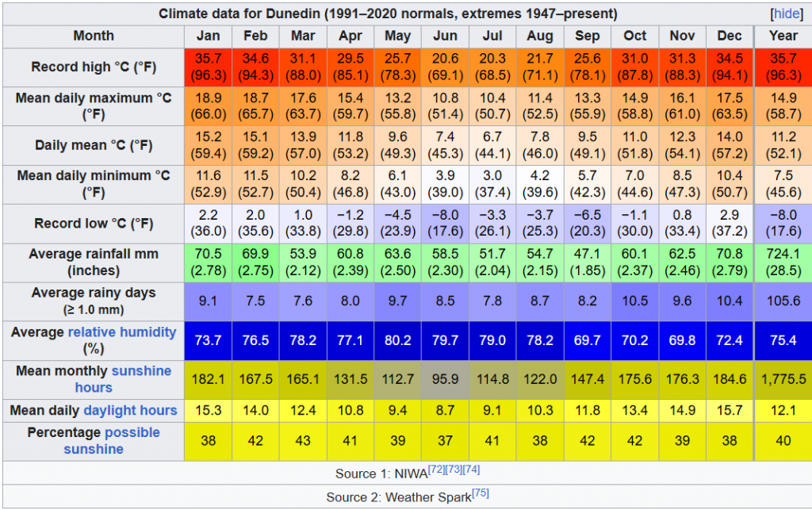Select the Apr column header
Viewport: 812px width, 510px height.
(x=350, y=36)
